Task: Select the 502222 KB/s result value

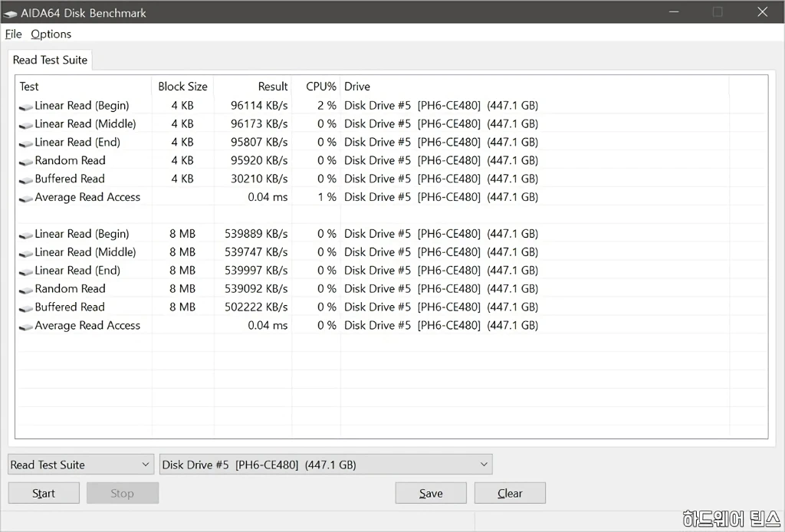Action: pos(256,307)
